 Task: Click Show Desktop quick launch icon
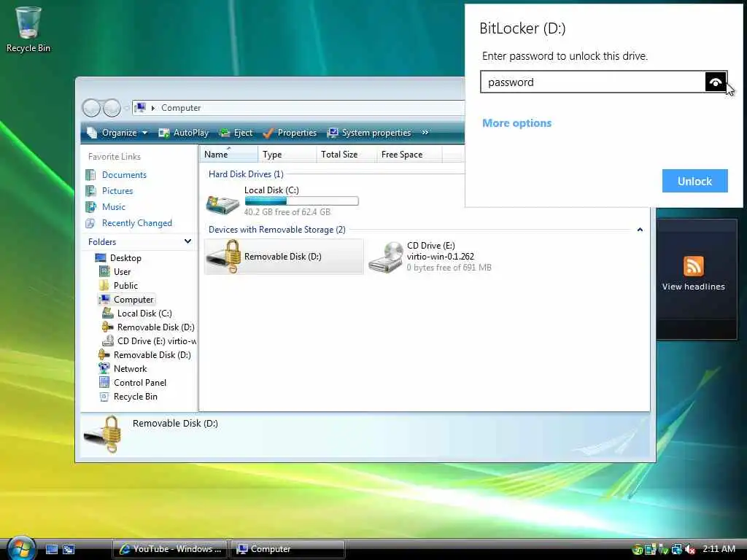(x=52, y=549)
